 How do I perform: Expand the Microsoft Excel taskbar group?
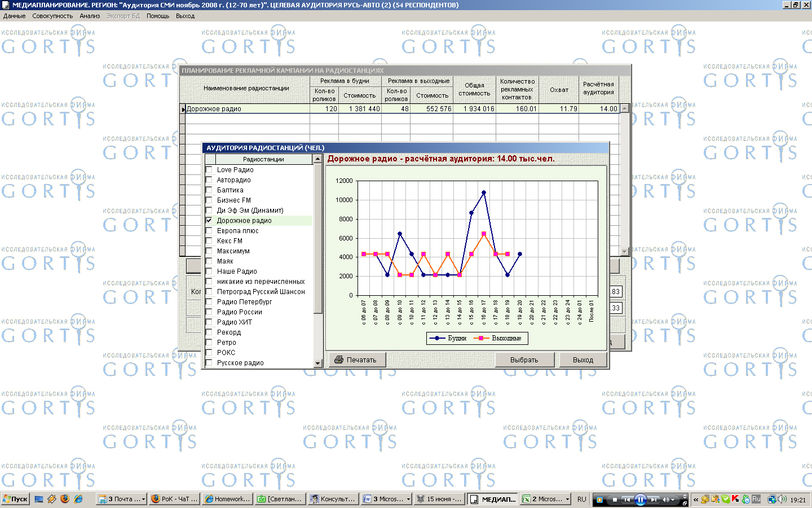click(567, 499)
